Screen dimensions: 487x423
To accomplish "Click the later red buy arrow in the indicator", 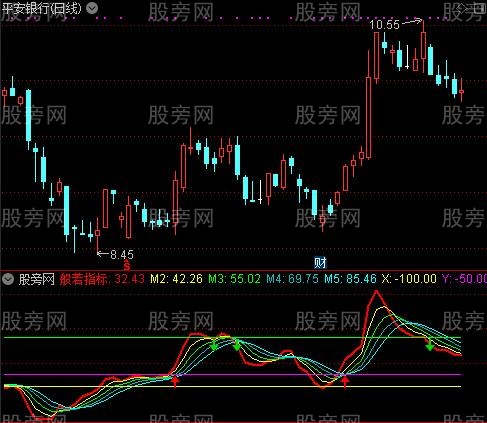I will [345, 381].
